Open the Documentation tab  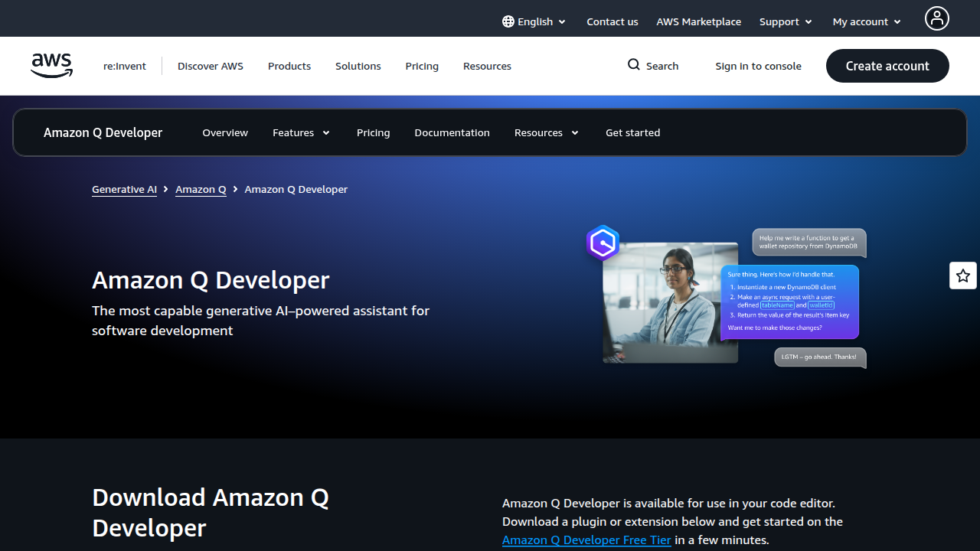click(x=452, y=132)
